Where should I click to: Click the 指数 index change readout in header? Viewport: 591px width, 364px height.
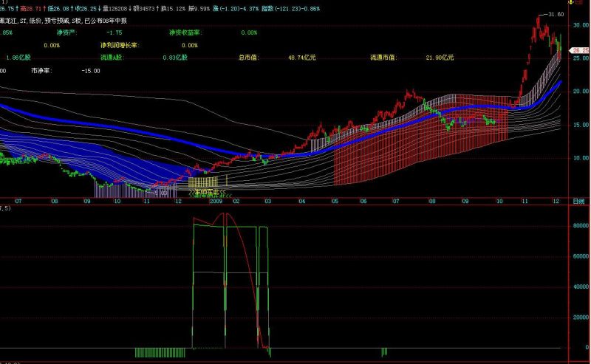[x=290, y=8]
